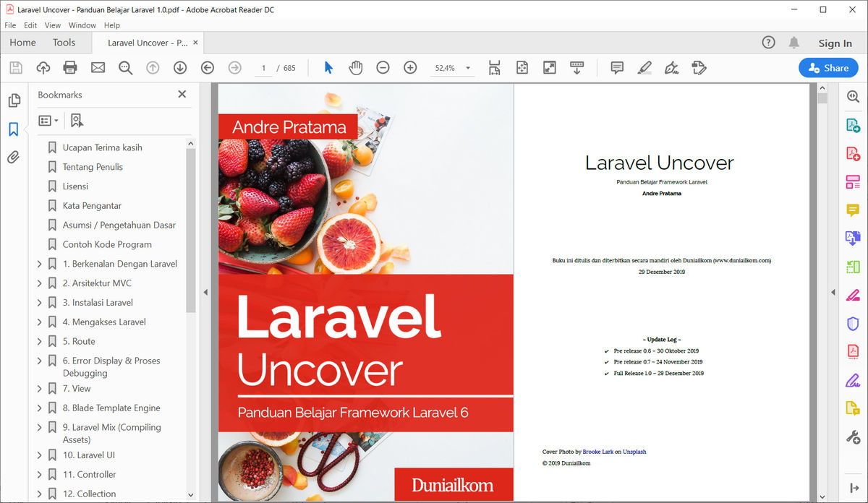Close the Laravel Uncover document tab

[194, 43]
